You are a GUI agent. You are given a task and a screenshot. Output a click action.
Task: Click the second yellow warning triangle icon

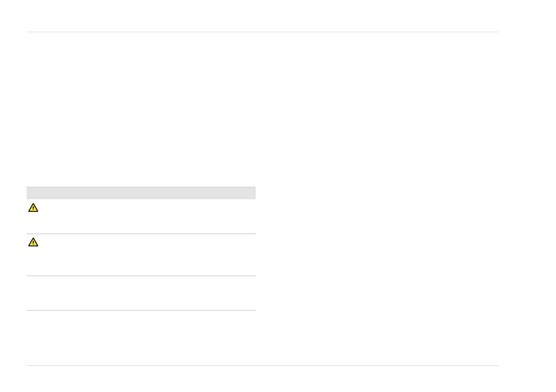point(33,242)
